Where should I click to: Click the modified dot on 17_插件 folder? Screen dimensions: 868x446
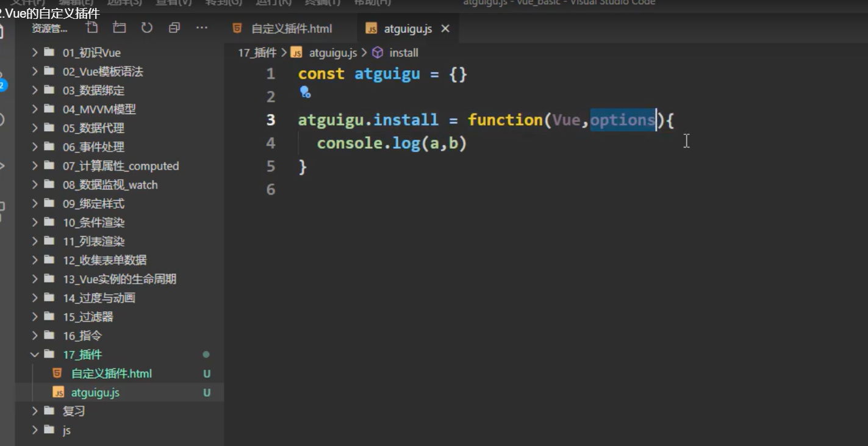(x=206, y=354)
